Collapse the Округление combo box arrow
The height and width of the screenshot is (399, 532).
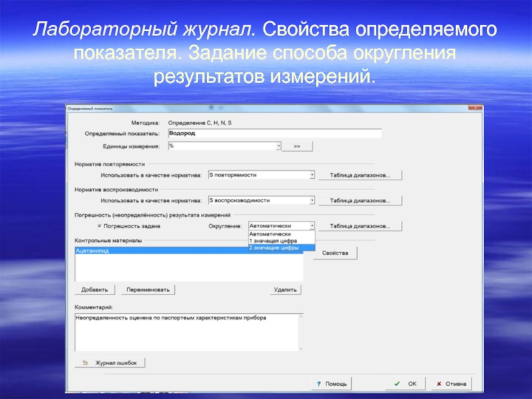pyautogui.click(x=313, y=226)
